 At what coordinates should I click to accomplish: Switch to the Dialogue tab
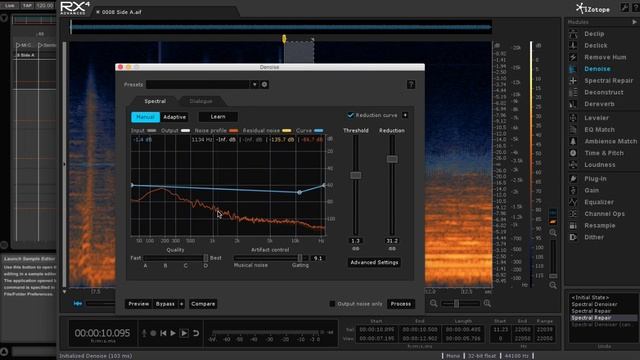tap(200, 101)
